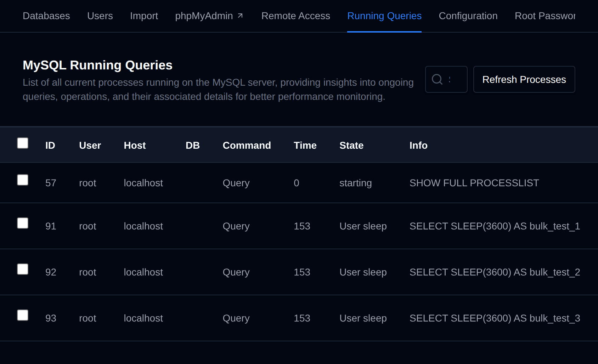Check the box for process ID 92
Viewport: 598px width, 364px height.
tap(23, 269)
